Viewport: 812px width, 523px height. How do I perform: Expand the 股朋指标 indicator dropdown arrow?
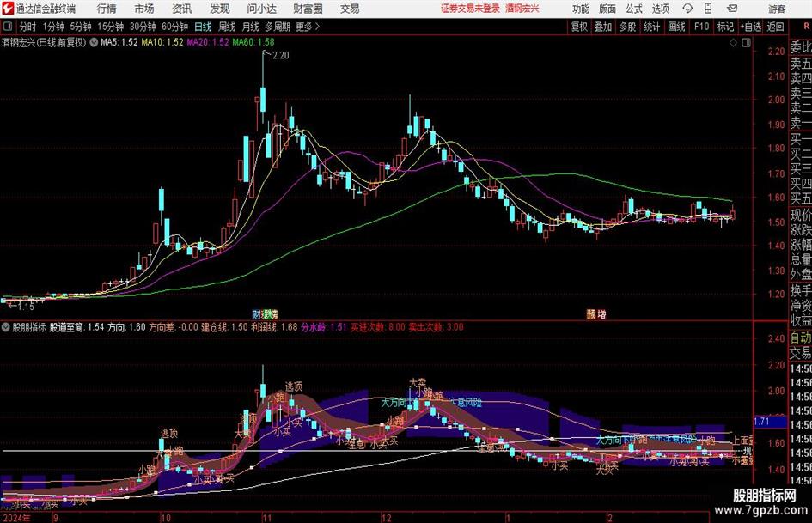click(x=6, y=327)
